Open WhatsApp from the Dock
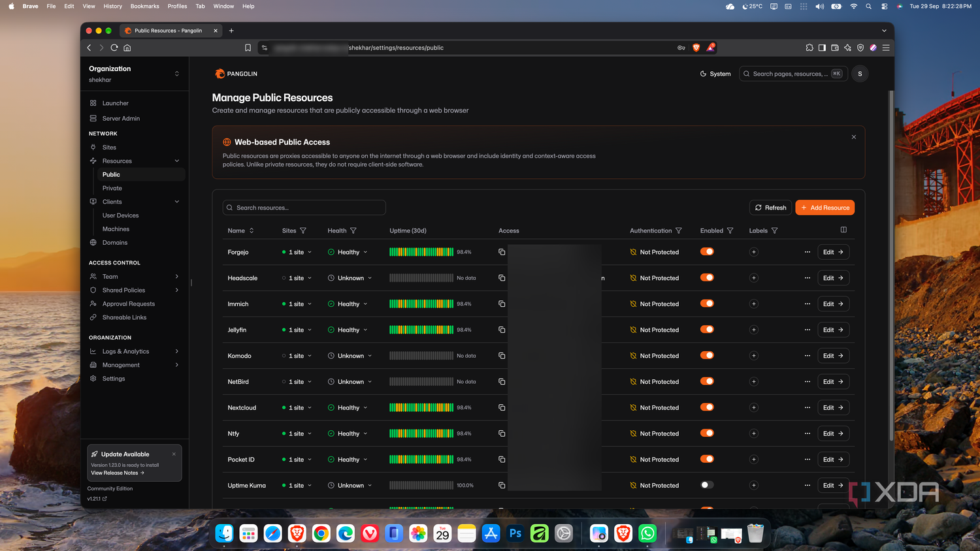 [x=647, y=533]
